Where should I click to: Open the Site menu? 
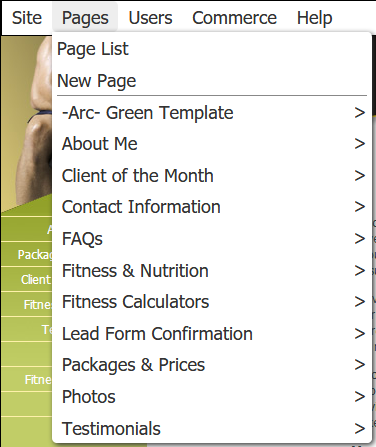27,18
